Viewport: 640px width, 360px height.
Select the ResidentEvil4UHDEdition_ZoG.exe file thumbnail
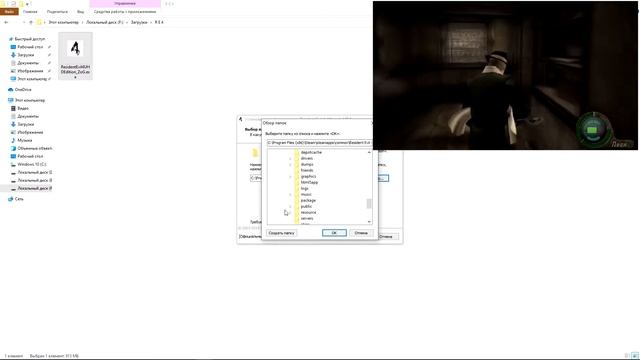pos(76,56)
